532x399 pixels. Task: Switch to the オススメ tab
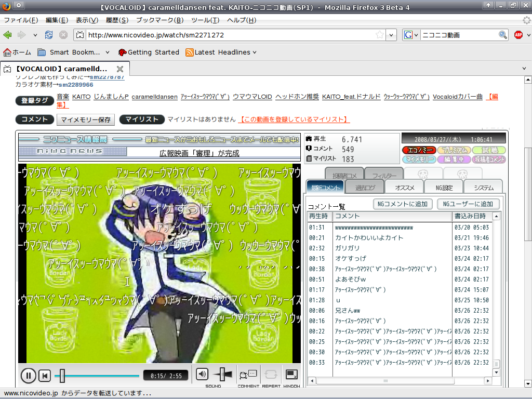[x=404, y=187]
